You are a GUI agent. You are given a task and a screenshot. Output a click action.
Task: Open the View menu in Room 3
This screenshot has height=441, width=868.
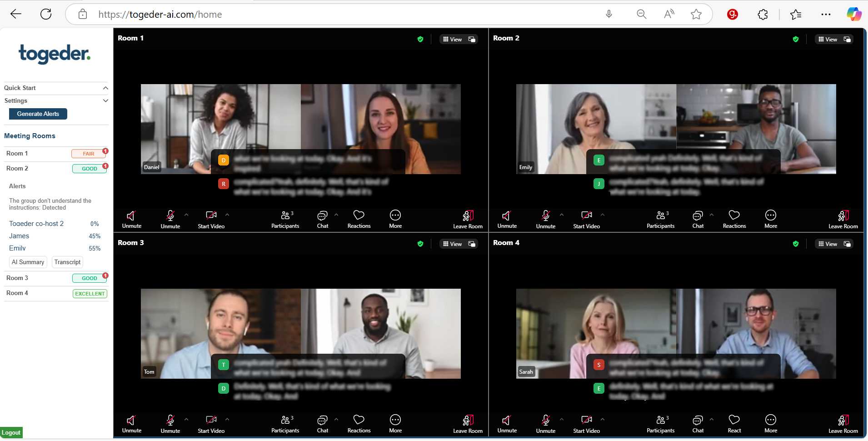click(x=453, y=244)
